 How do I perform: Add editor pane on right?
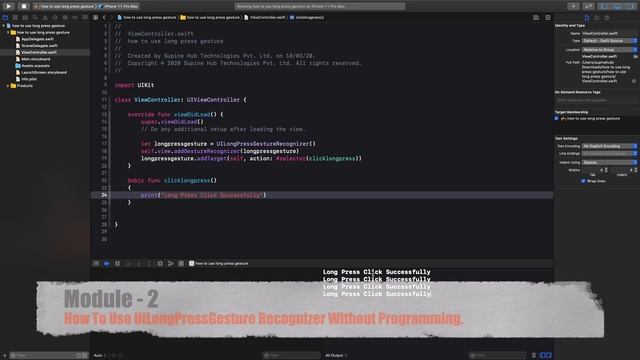[x=548, y=18]
